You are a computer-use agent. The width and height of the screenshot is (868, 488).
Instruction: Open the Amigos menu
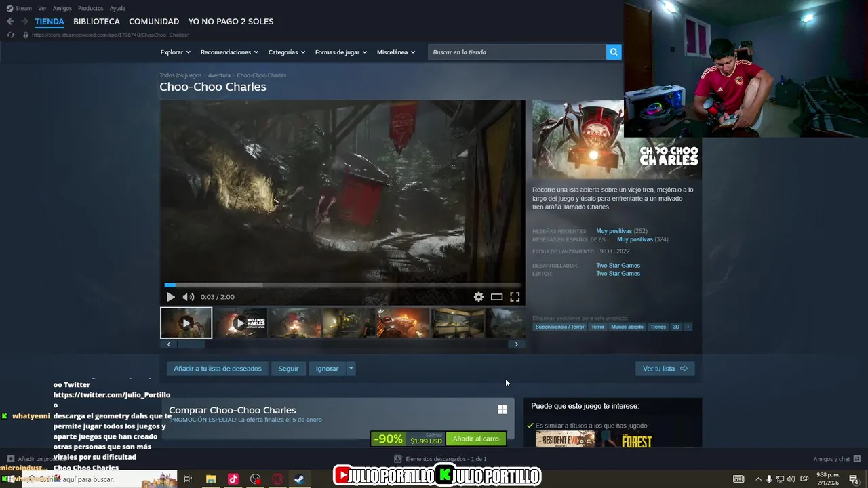pos(62,8)
